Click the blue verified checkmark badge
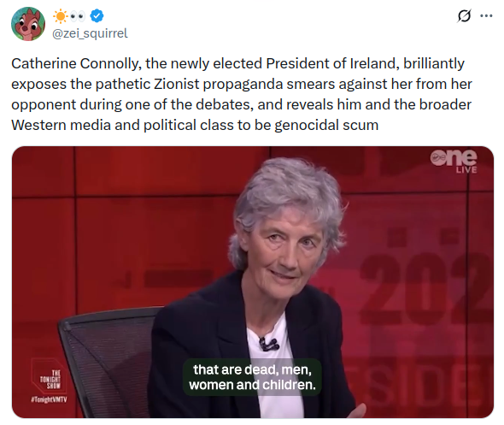 [97, 15]
